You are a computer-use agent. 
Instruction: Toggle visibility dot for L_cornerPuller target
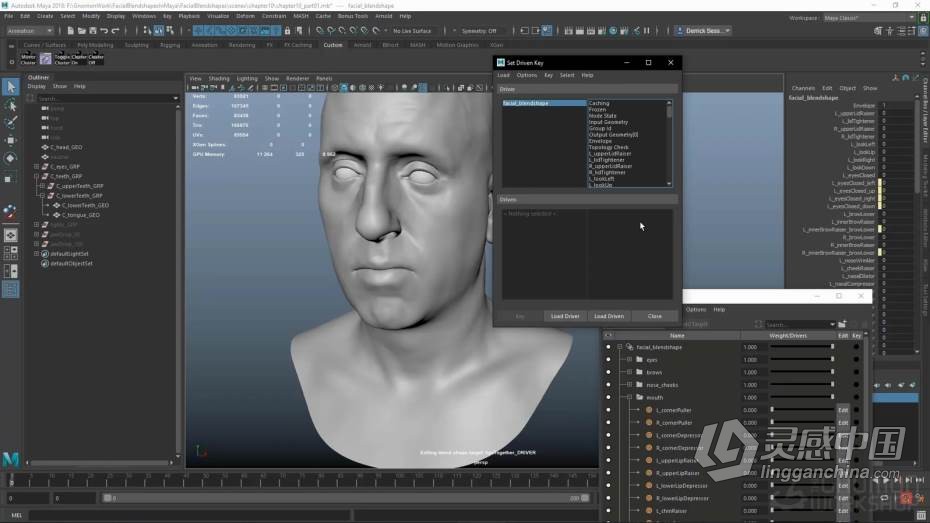point(608,410)
